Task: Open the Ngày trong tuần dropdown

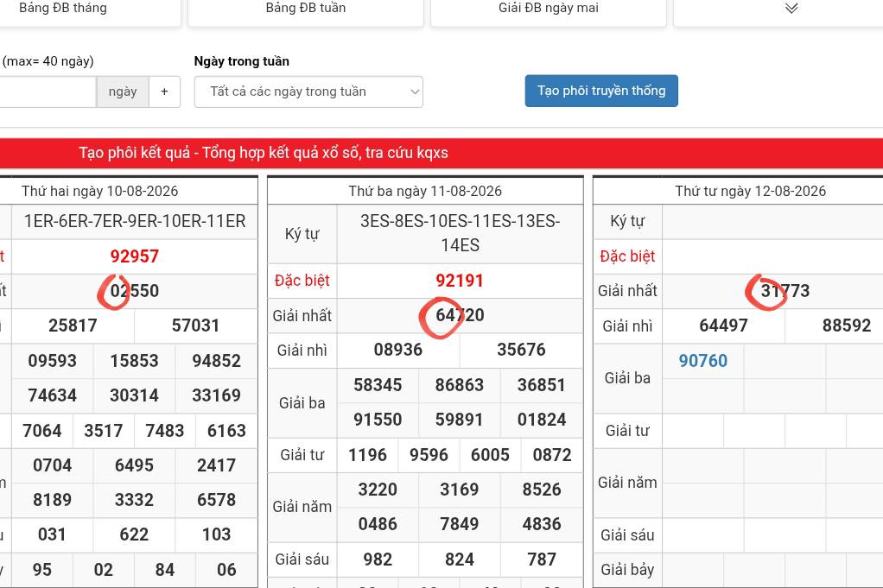Action: [308, 92]
